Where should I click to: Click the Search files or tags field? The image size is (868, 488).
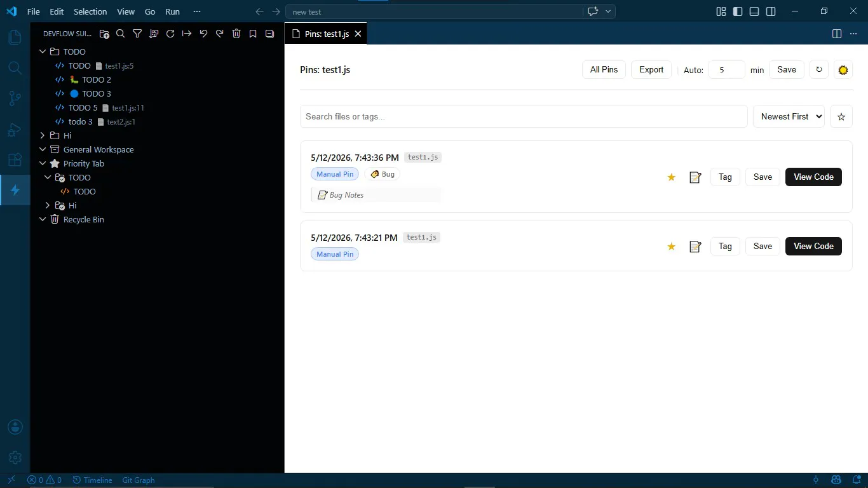524,117
